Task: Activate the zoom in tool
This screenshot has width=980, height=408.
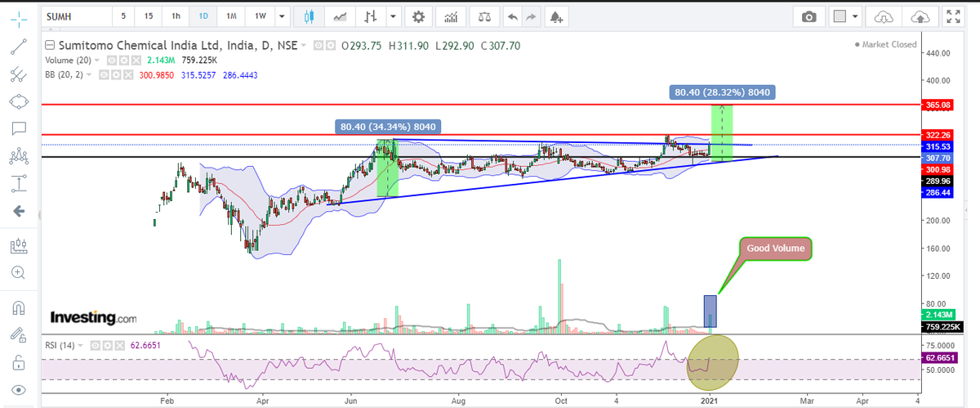Action: pos(20,272)
